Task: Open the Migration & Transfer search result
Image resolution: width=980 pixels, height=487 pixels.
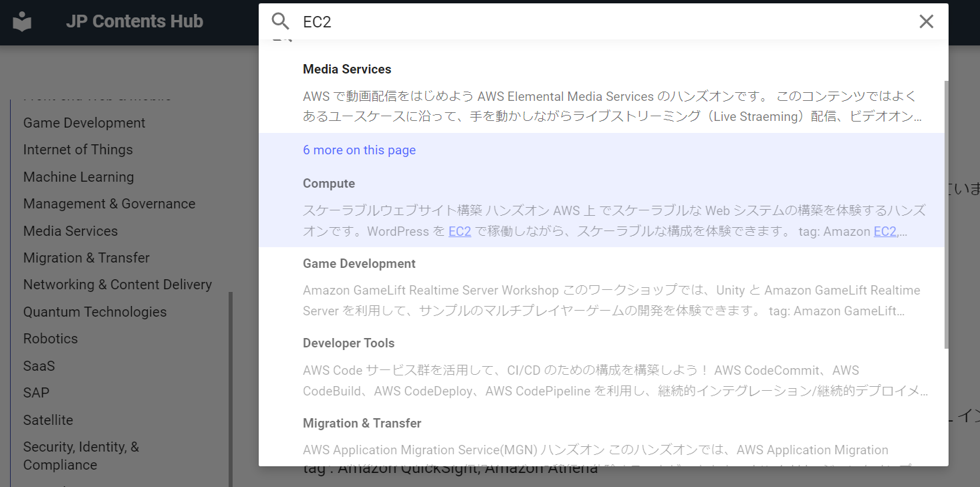Action: click(x=602, y=437)
